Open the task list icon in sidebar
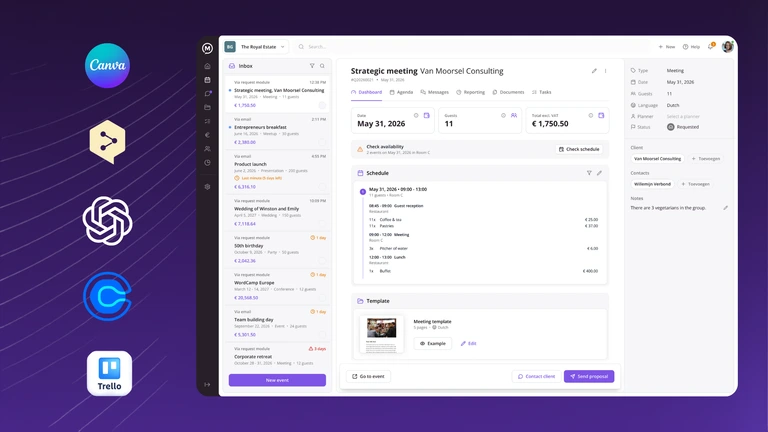 click(x=207, y=121)
